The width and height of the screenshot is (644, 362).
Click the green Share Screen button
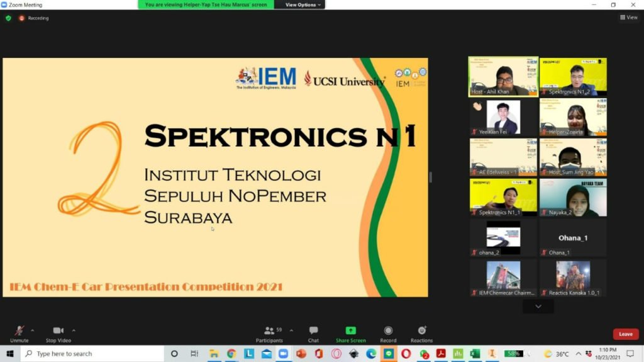coord(351,334)
